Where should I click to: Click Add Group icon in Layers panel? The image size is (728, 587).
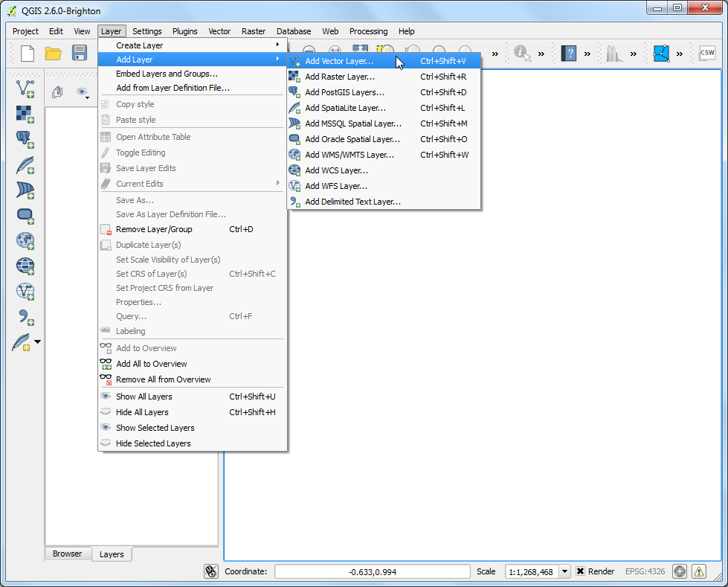pos(57,92)
